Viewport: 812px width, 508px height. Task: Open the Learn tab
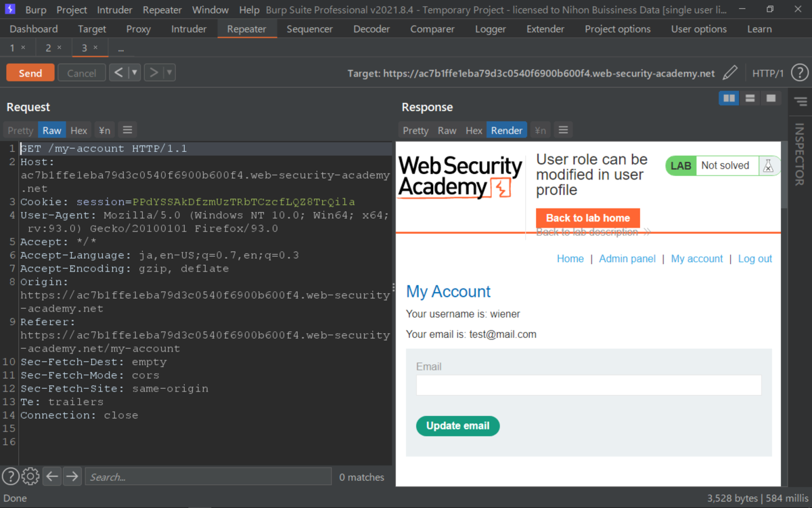[x=759, y=29]
